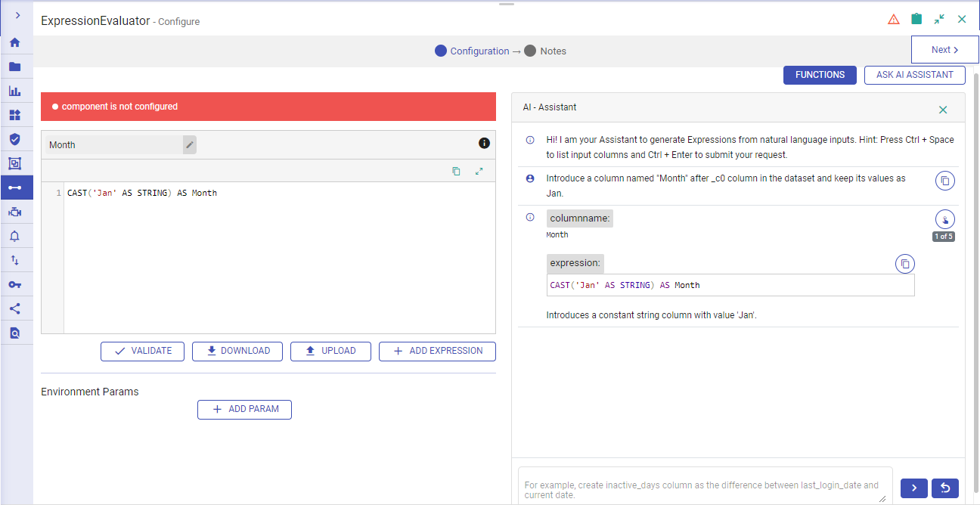Click the Month column name field
The height and width of the screenshot is (505, 980).
113,144
